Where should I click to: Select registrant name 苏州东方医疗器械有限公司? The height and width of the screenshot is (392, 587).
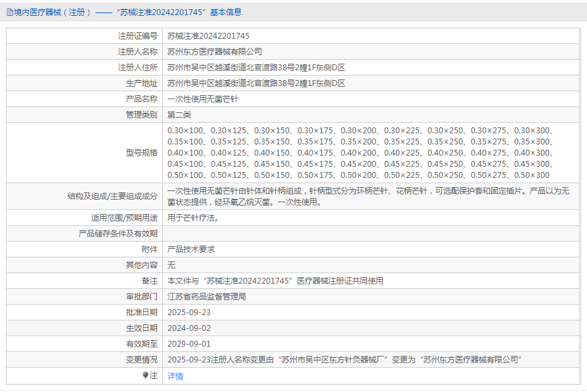[x=215, y=52]
